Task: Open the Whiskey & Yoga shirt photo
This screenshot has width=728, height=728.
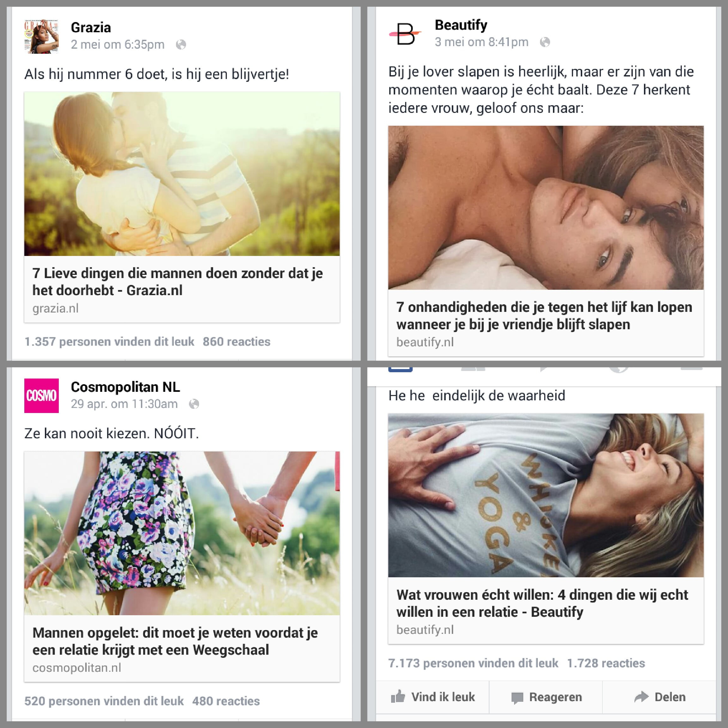Action: click(546, 495)
